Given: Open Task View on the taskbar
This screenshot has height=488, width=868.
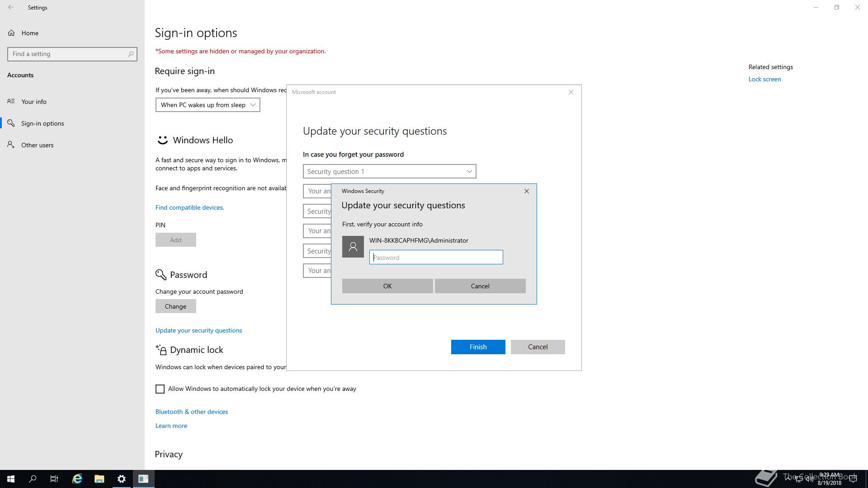Looking at the screenshot, I should point(54,479).
